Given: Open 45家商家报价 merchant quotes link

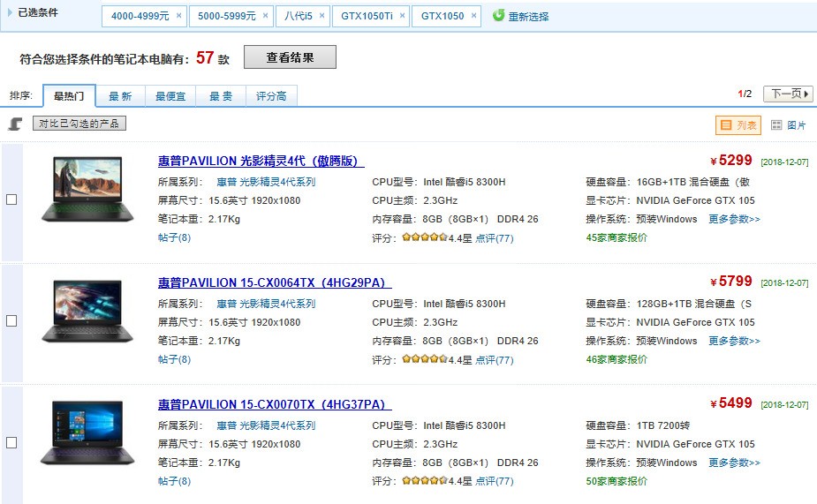Looking at the screenshot, I should pyautogui.click(x=617, y=237).
